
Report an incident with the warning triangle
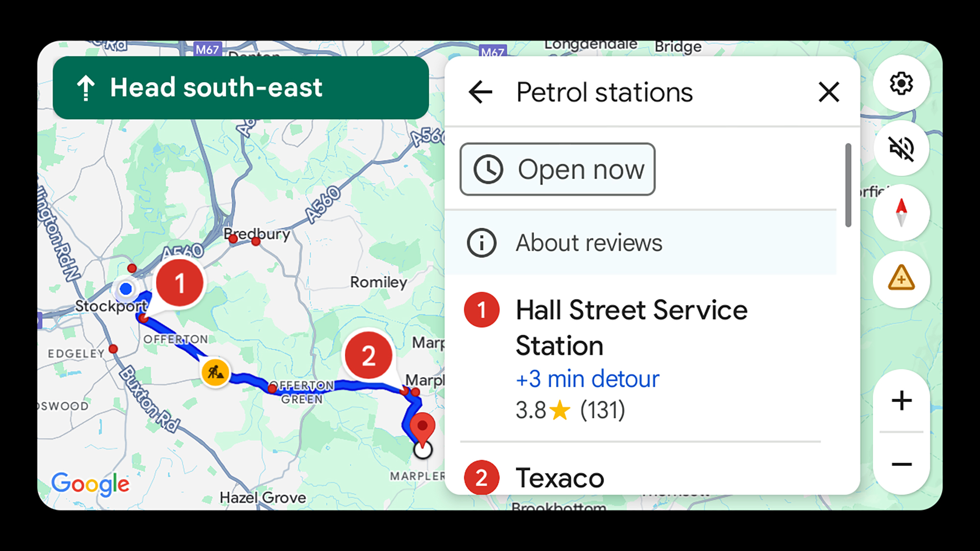[901, 279]
